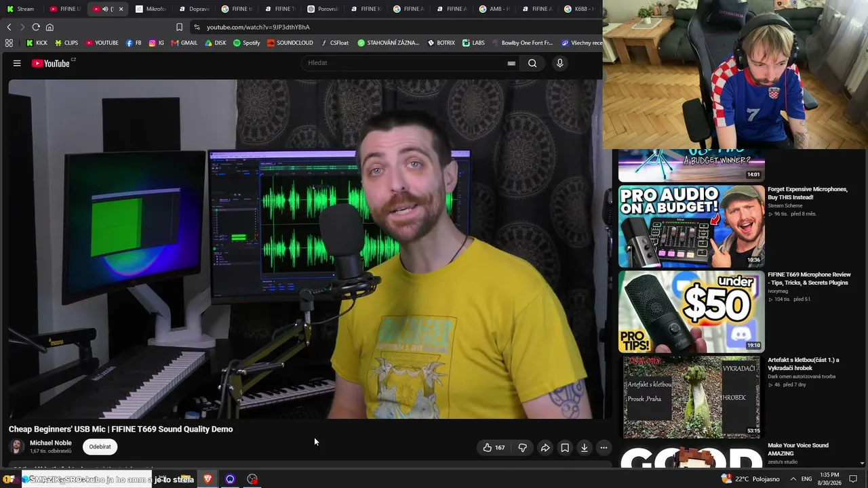
Task: Open the OBS recording app in the taskbar
Action: (x=252, y=479)
